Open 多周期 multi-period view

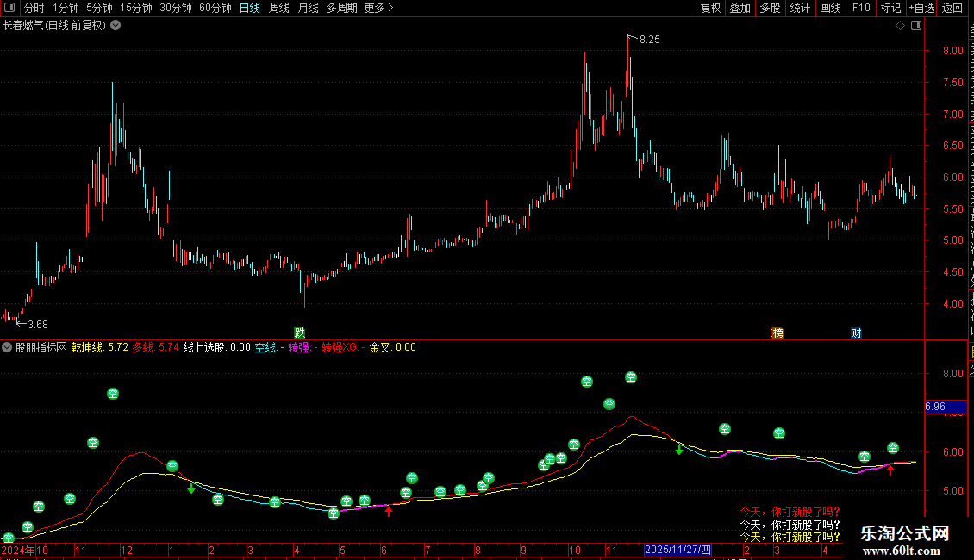click(341, 8)
